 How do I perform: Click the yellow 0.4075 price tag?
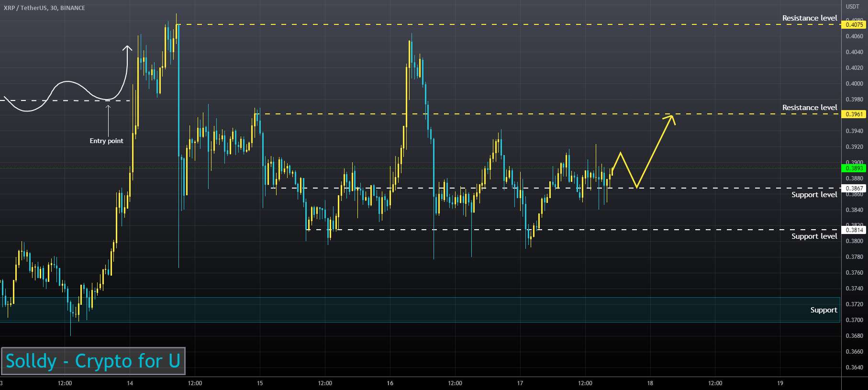point(854,24)
